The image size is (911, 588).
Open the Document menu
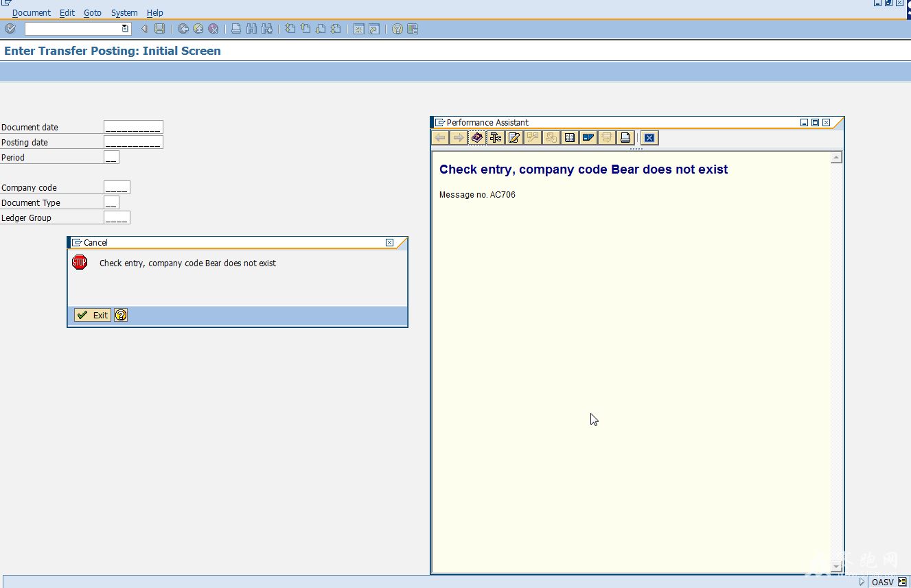coord(32,12)
